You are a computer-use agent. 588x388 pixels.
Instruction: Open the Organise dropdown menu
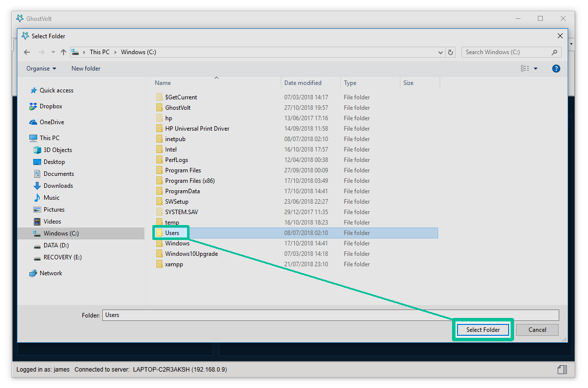41,69
